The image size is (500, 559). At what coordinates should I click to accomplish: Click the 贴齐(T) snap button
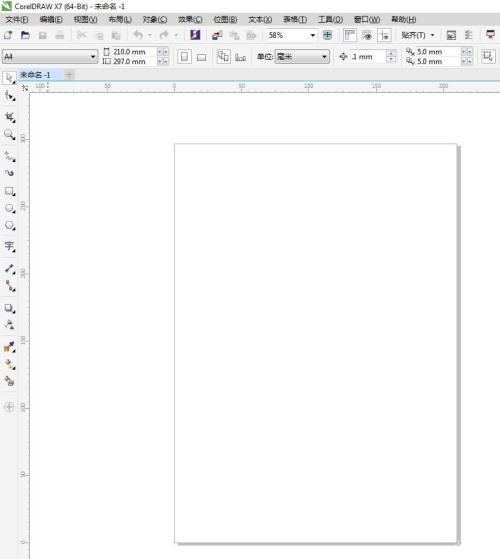pos(418,35)
